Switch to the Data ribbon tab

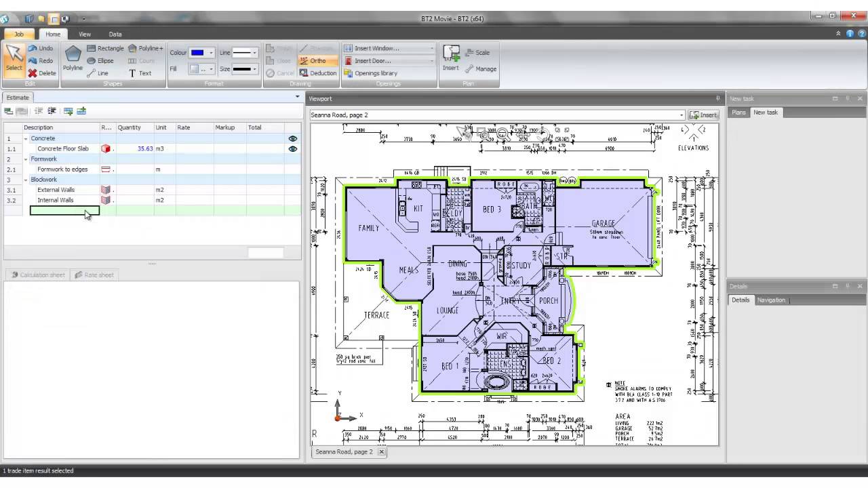[x=115, y=34]
